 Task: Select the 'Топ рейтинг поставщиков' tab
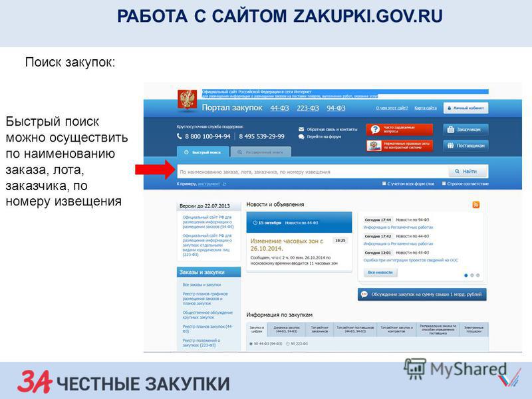coord(355,329)
